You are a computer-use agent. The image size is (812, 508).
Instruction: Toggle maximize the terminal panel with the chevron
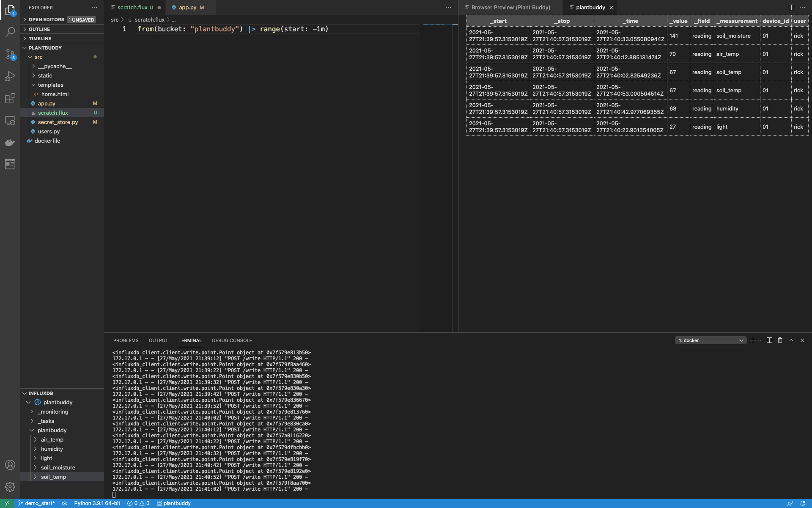[x=790, y=340]
